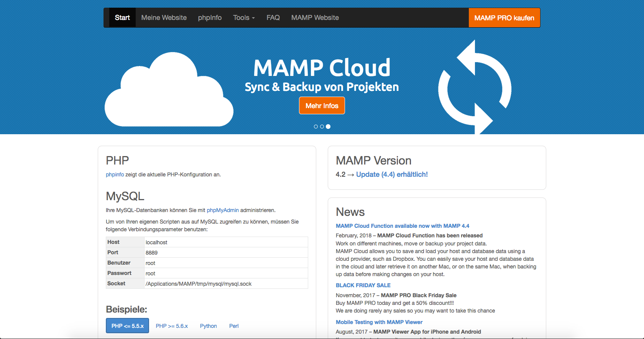Click the Passwort value root
644x339 pixels.
150,273
